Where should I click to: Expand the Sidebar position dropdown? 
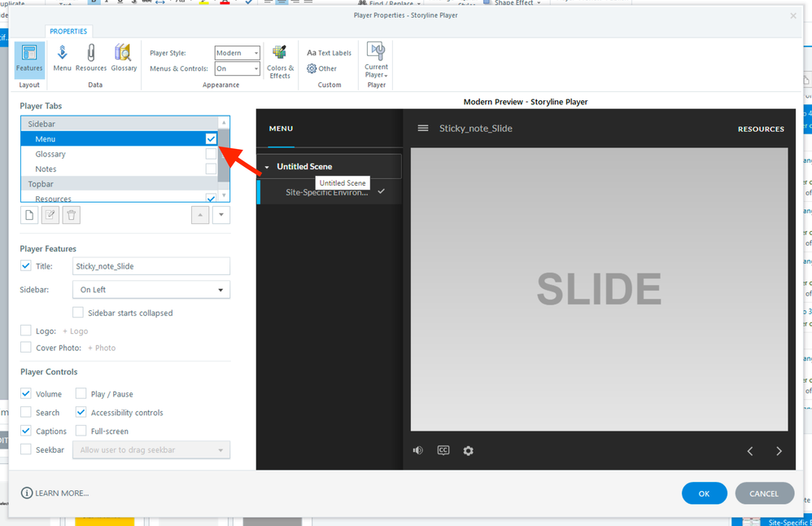151,290
